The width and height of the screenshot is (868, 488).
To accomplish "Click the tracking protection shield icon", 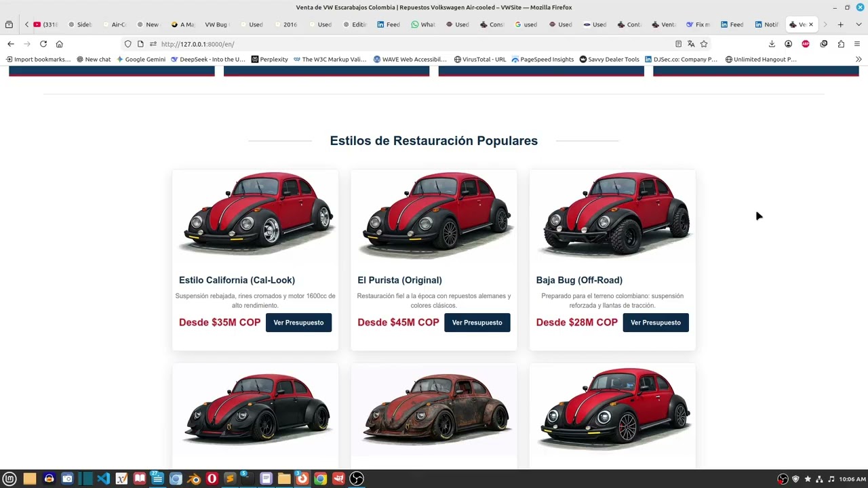I will [127, 44].
